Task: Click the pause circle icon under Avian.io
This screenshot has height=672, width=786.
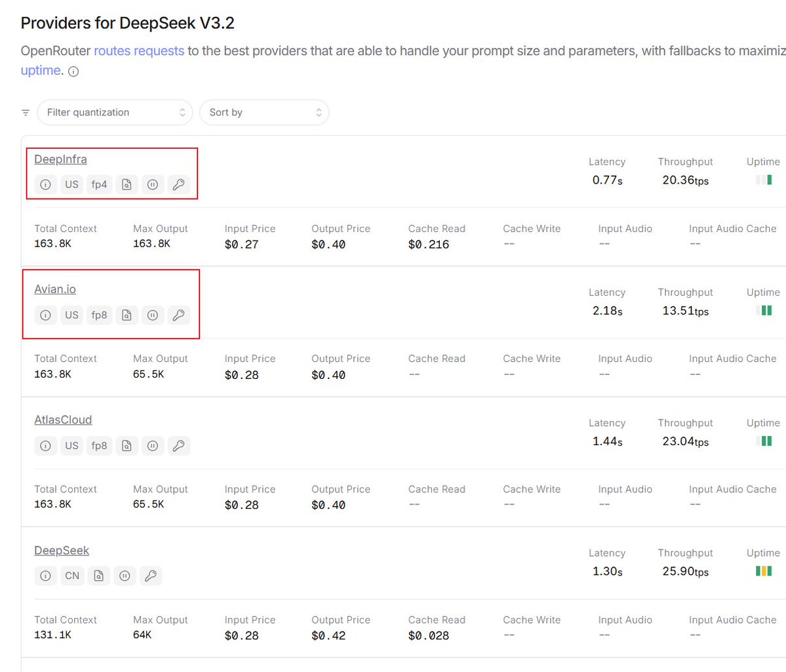Action: (152, 315)
